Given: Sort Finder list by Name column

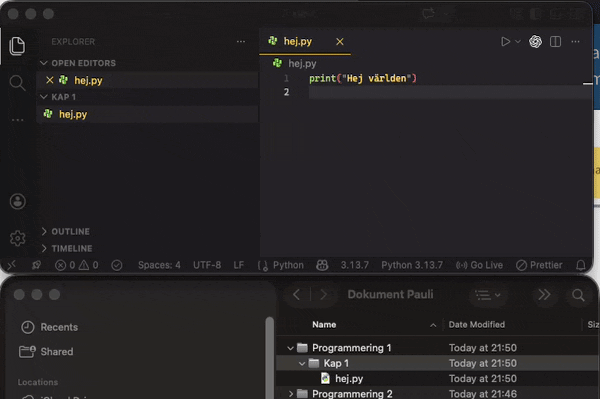Looking at the screenshot, I should (x=324, y=325).
